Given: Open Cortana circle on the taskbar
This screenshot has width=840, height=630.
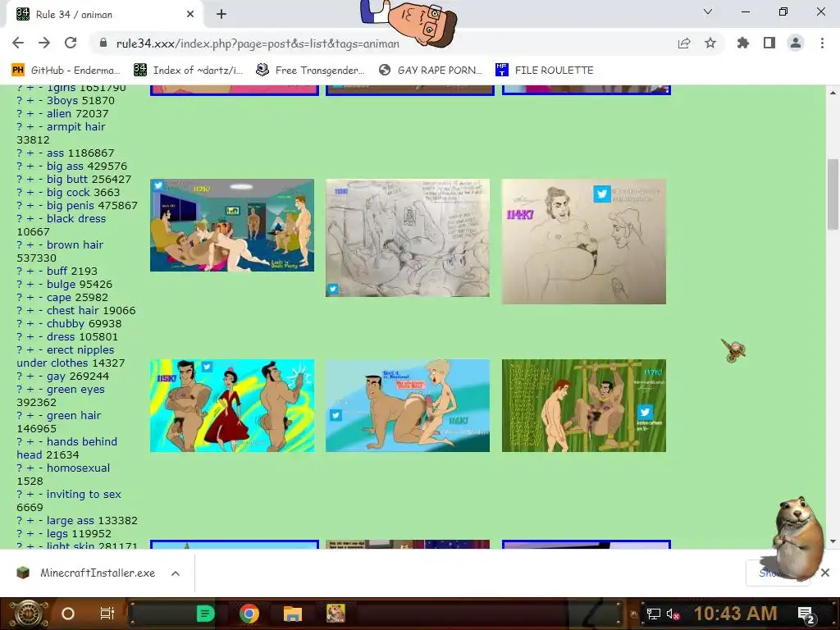Looking at the screenshot, I should (68, 614).
